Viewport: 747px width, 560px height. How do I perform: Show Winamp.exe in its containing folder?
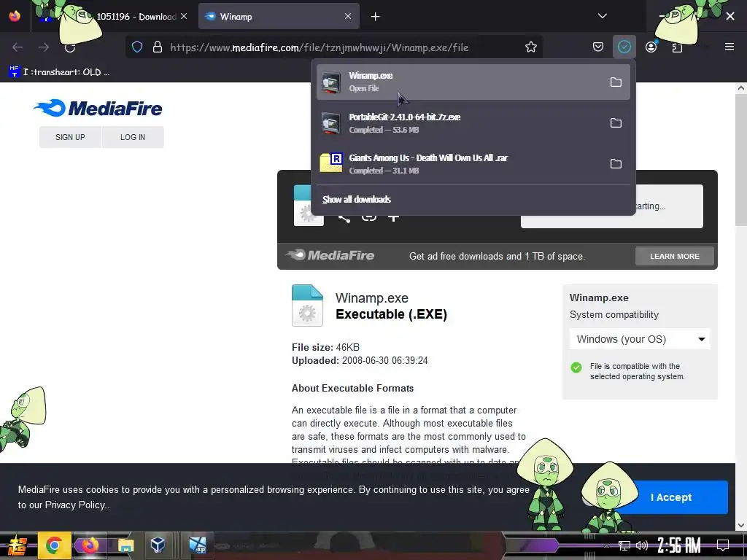616,82
